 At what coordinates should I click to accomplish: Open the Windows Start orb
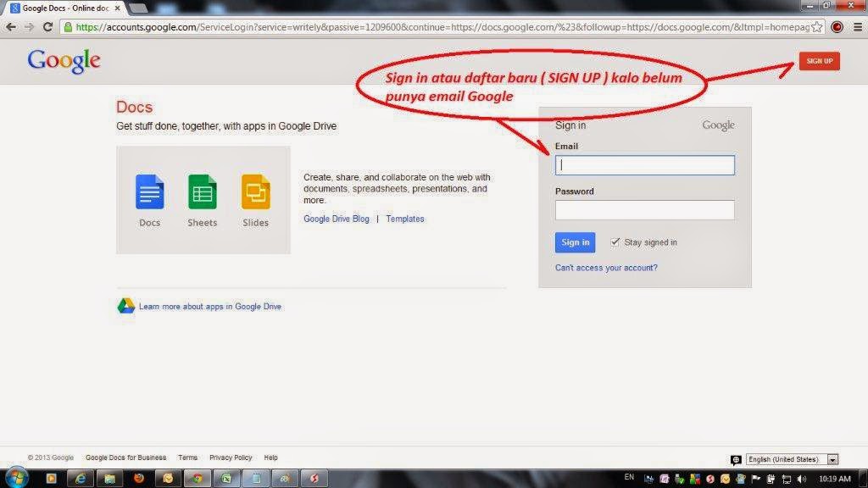[16, 477]
